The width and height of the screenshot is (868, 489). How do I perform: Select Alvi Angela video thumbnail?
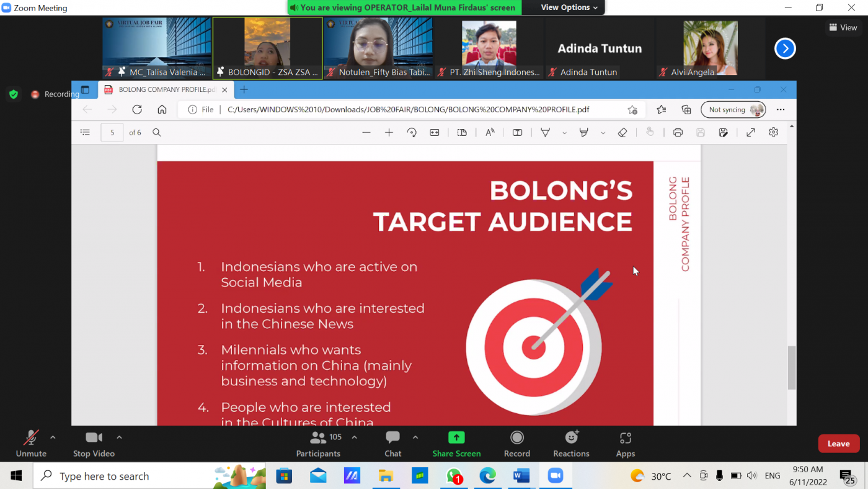point(710,48)
